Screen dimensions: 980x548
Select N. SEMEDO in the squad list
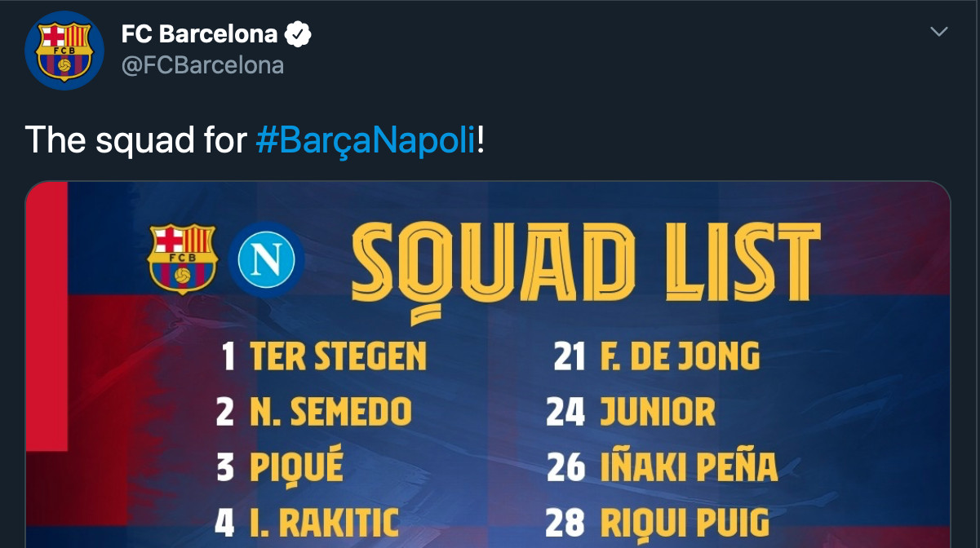330,413
